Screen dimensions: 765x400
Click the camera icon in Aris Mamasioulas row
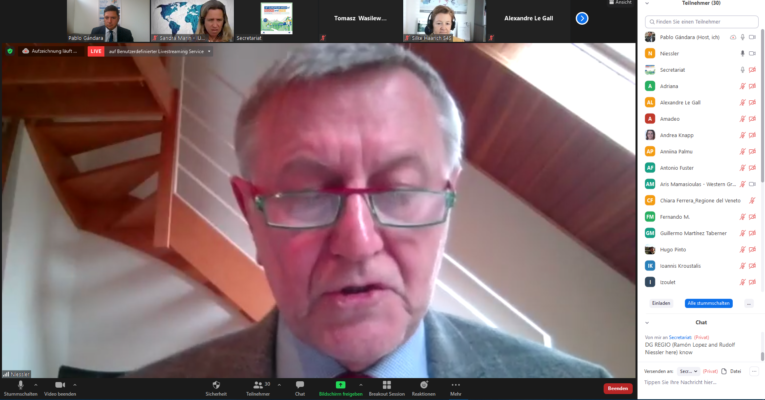pos(752,184)
